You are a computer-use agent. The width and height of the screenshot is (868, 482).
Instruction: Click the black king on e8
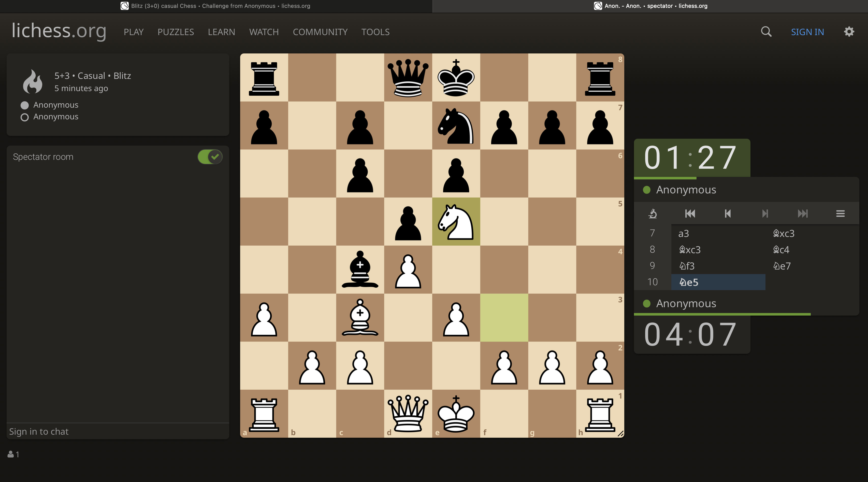tap(456, 78)
